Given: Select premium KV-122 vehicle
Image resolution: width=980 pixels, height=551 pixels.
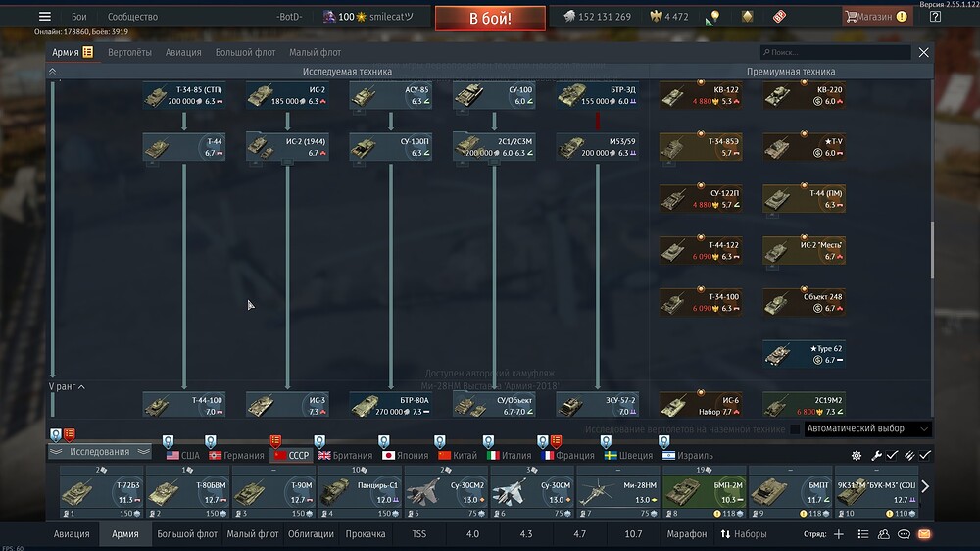Looking at the screenshot, I should click(x=701, y=95).
